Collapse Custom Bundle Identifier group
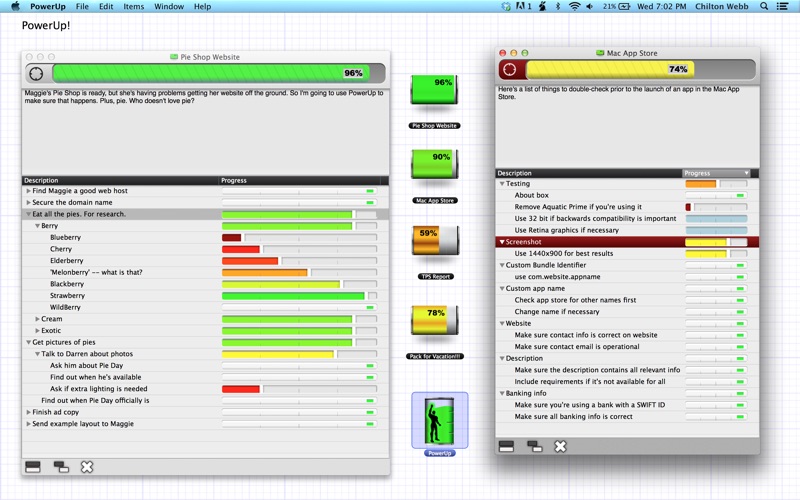 pyautogui.click(x=502, y=265)
